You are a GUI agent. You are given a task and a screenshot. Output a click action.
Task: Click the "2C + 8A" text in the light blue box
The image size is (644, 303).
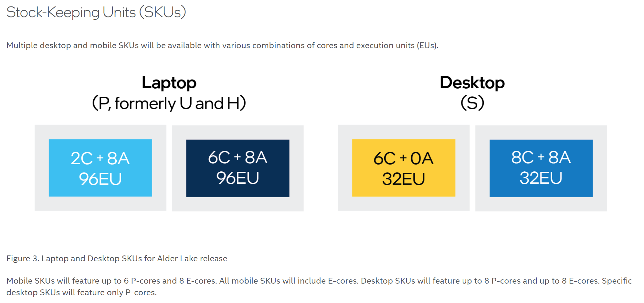pos(100,158)
